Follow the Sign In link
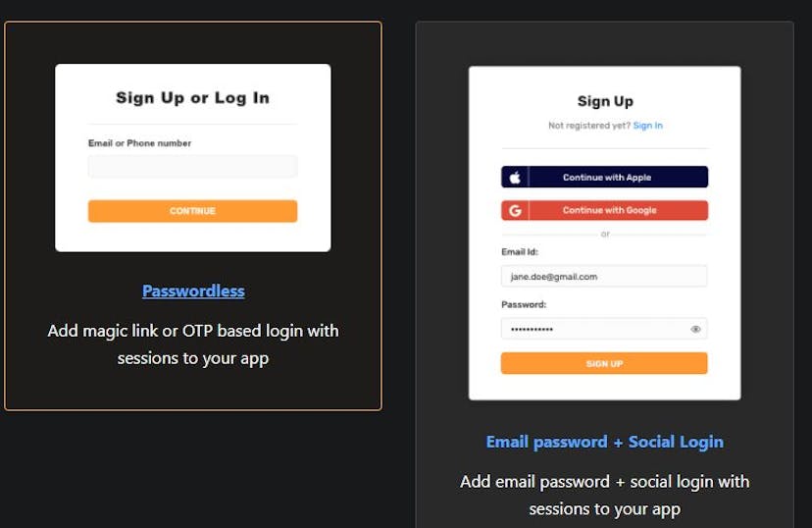The width and height of the screenshot is (812, 528). pyautogui.click(x=647, y=126)
